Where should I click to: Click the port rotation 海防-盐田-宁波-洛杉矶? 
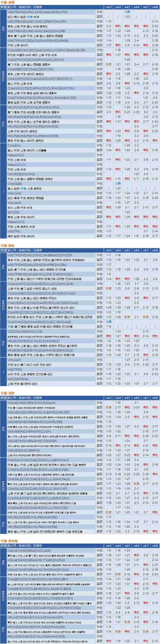pyautogui.click(x=21, y=236)
